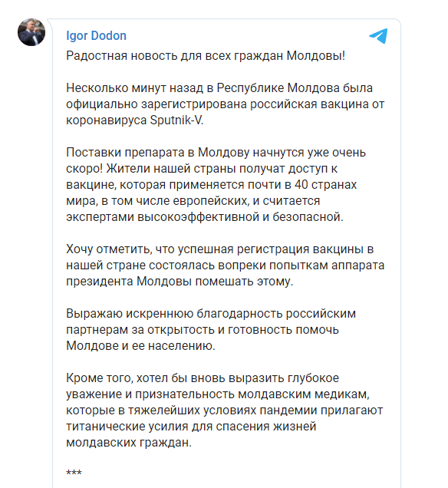Open the Igor Dodon author name link
The width and height of the screenshot is (448, 488).
click(x=96, y=36)
